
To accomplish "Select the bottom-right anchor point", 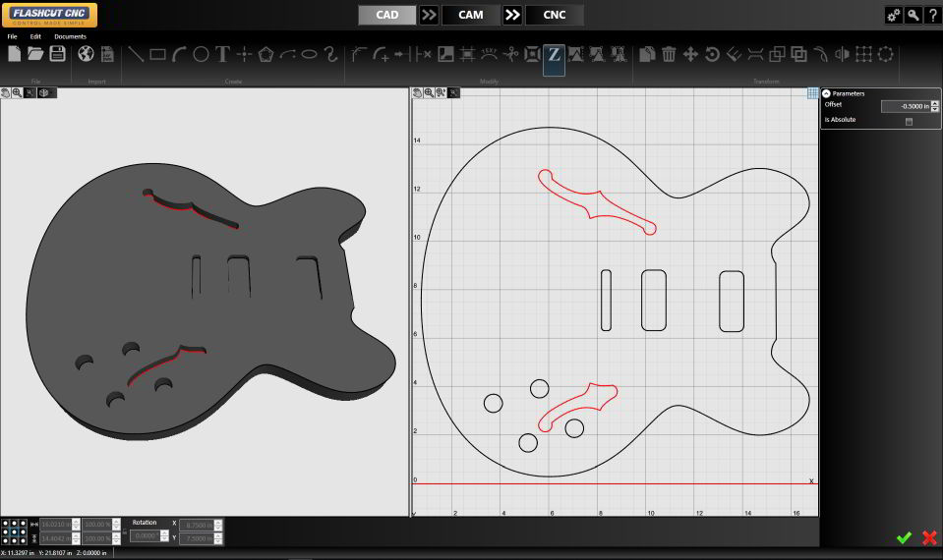I will (x=23, y=540).
